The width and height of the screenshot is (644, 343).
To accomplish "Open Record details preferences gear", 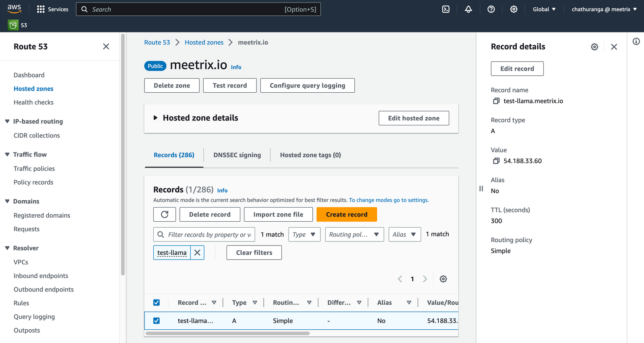I will (x=594, y=47).
